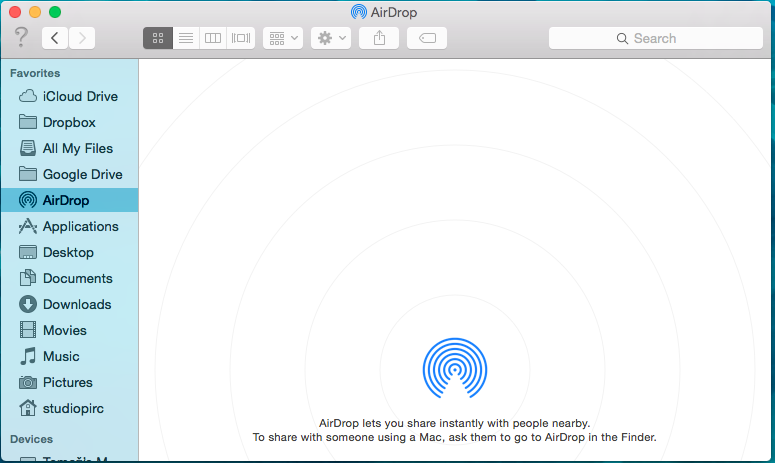Click the magnifying glass search icon
Screen dimensions: 775x463
pos(622,39)
